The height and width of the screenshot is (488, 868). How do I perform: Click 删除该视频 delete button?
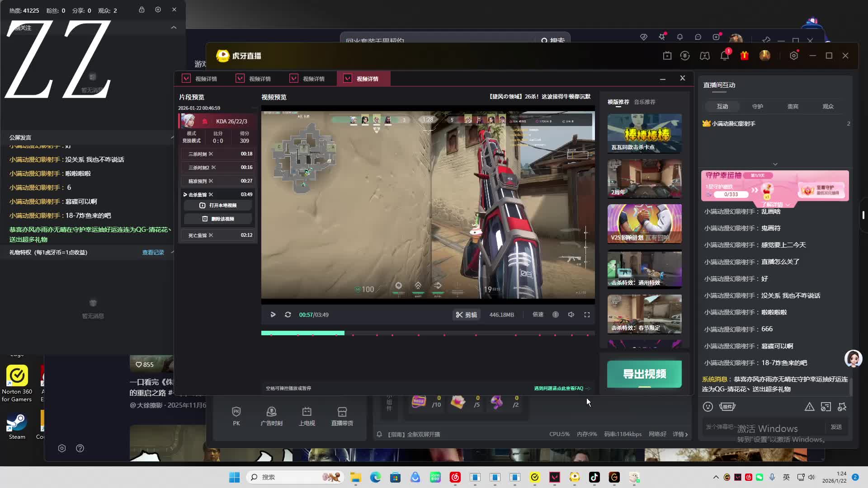(x=218, y=219)
